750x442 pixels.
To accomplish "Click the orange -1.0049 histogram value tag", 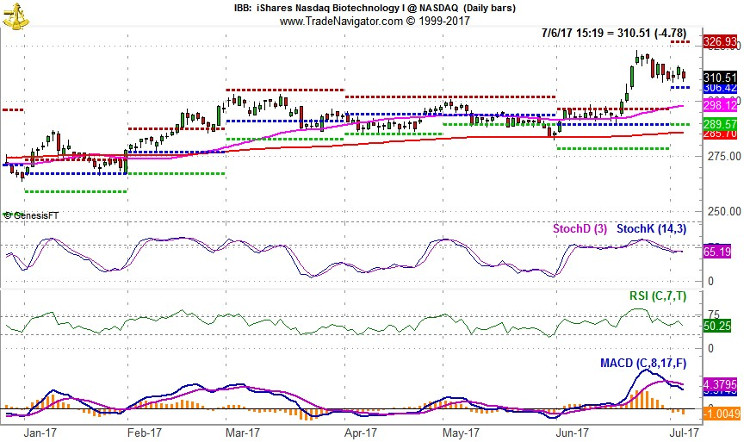I will (721, 413).
